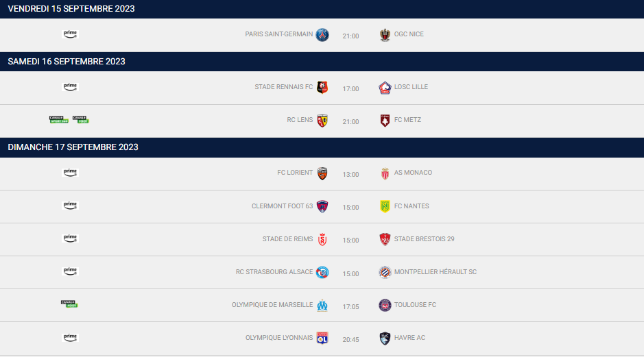644x357 pixels.
Task: Select the Dimanche 17 Septembre 2023 header
Action: pos(73,147)
